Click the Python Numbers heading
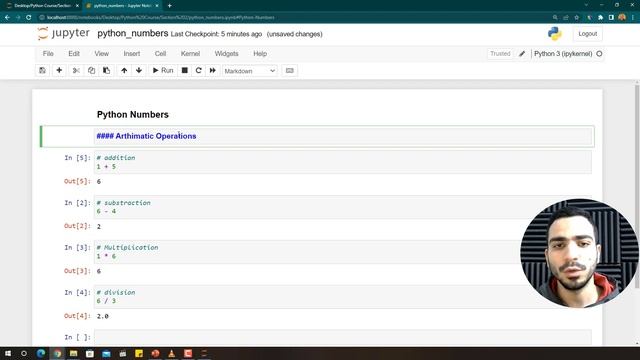This screenshot has width=640, height=360. click(133, 115)
